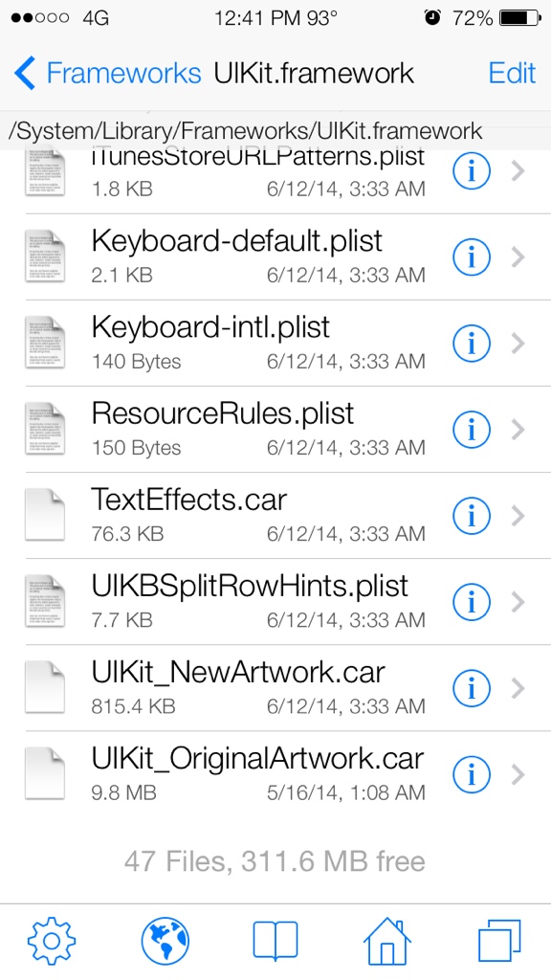The image size is (551, 980).
Task: Go back to Frameworks folder
Action: tap(107, 73)
